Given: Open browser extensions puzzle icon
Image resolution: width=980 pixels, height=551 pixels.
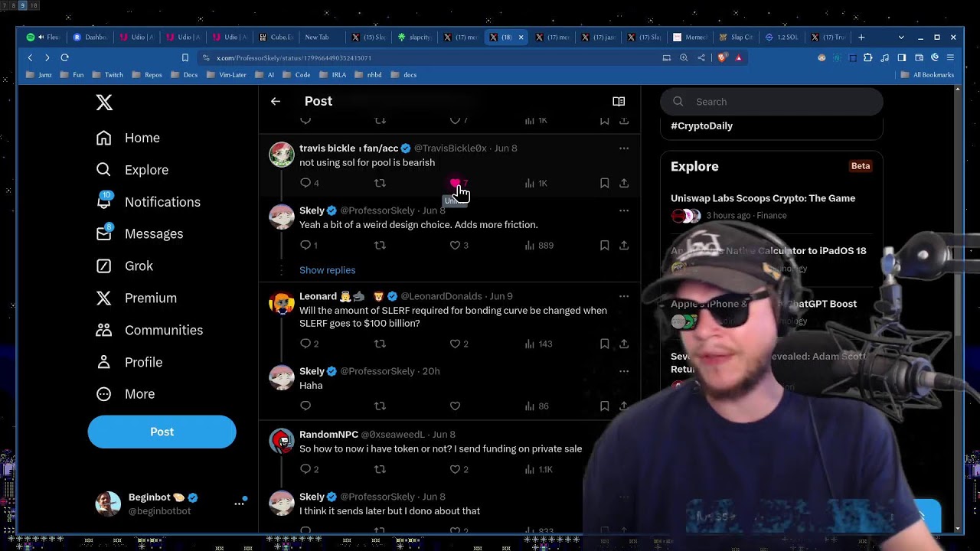Looking at the screenshot, I should click(867, 57).
